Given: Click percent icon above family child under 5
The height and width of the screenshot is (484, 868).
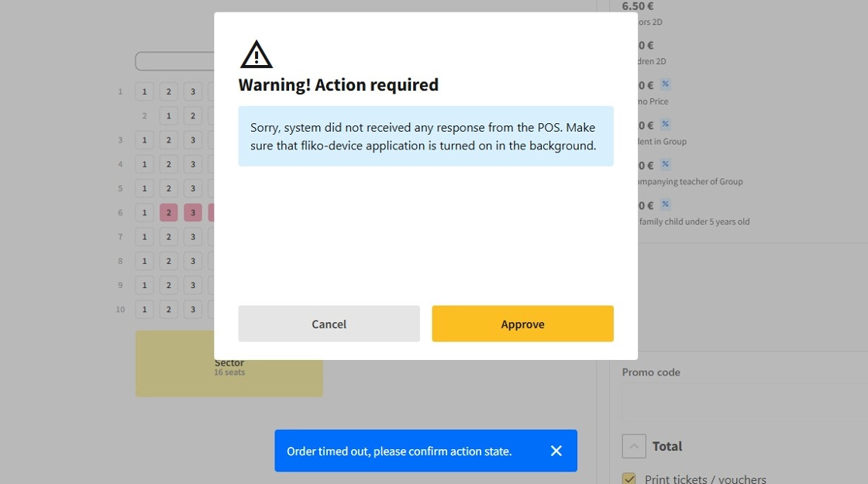Looking at the screenshot, I should click(x=665, y=205).
